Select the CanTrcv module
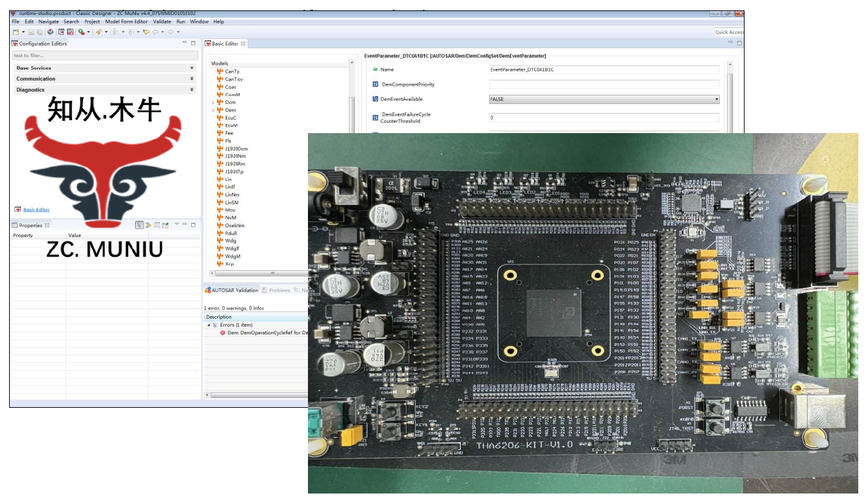The width and height of the screenshot is (868, 500). (234, 79)
